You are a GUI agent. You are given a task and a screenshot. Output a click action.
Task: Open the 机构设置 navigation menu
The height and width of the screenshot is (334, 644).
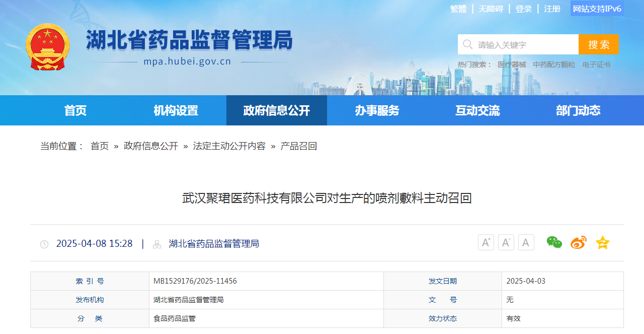(x=176, y=110)
